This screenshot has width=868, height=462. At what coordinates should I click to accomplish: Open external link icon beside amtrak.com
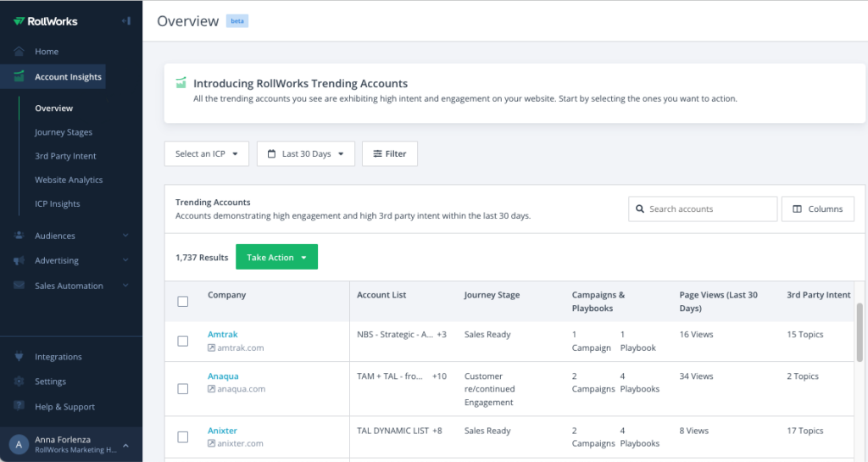click(x=211, y=348)
